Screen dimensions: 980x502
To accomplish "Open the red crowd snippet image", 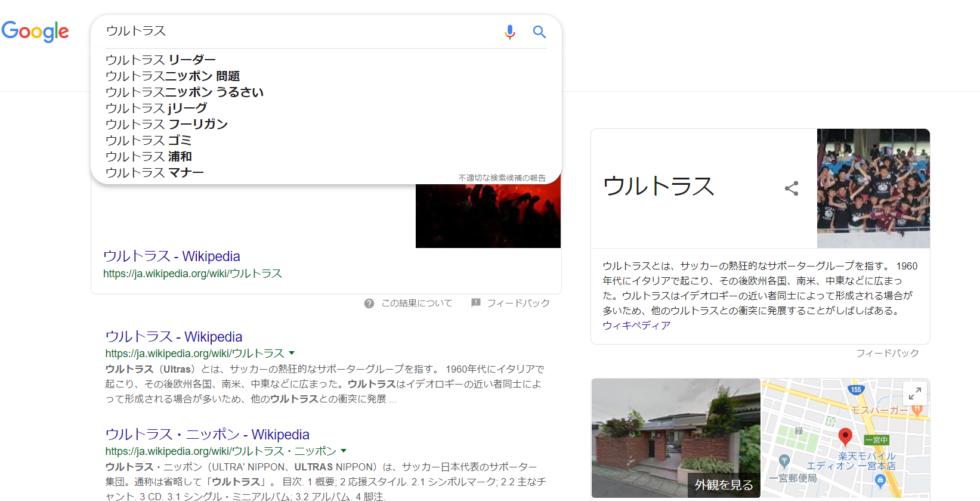I will tap(488, 216).
